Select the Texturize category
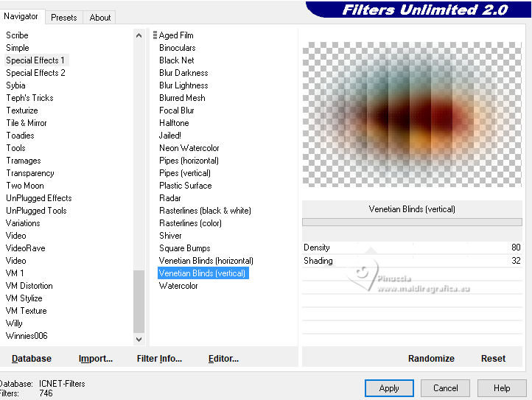 pyautogui.click(x=21, y=110)
